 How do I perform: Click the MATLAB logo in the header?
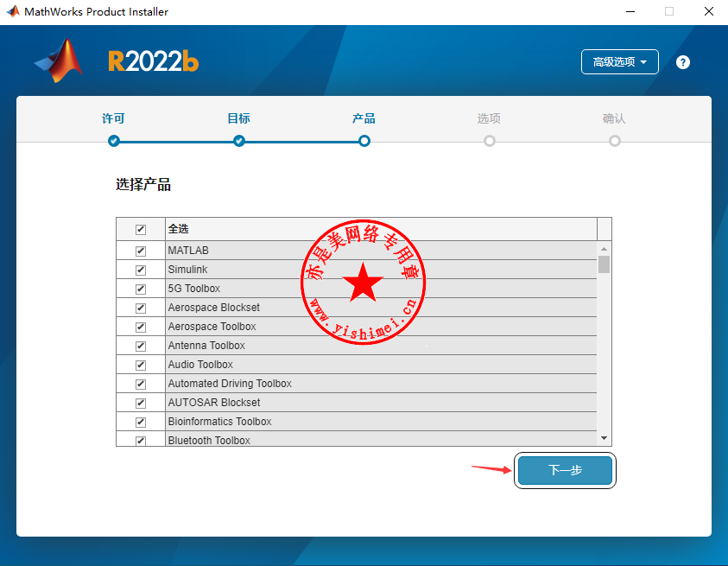point(59,60)
